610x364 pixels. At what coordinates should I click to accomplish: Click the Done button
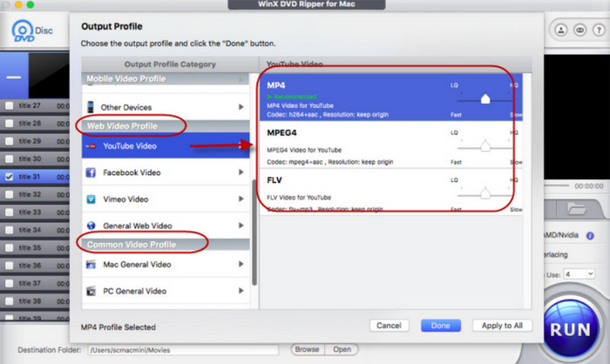click(441, 326)
